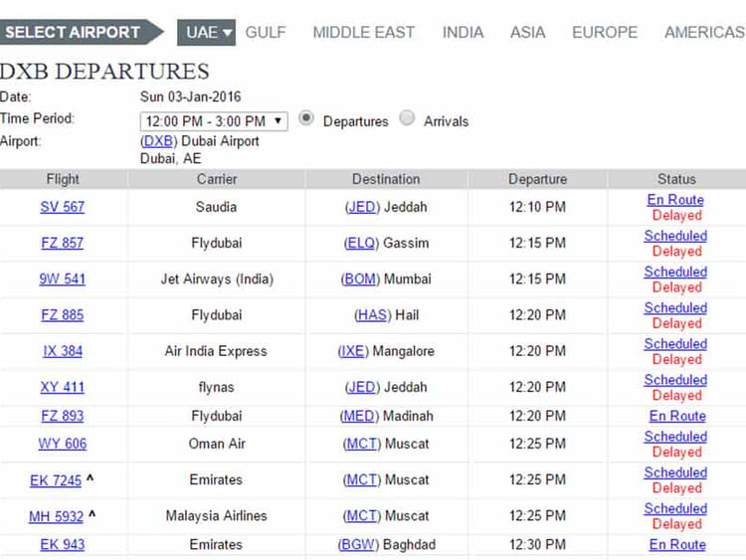Viewport: 746px width, 560px height.
Task: Click MCT code in EK 7245 row
Action: coord(362,479)
